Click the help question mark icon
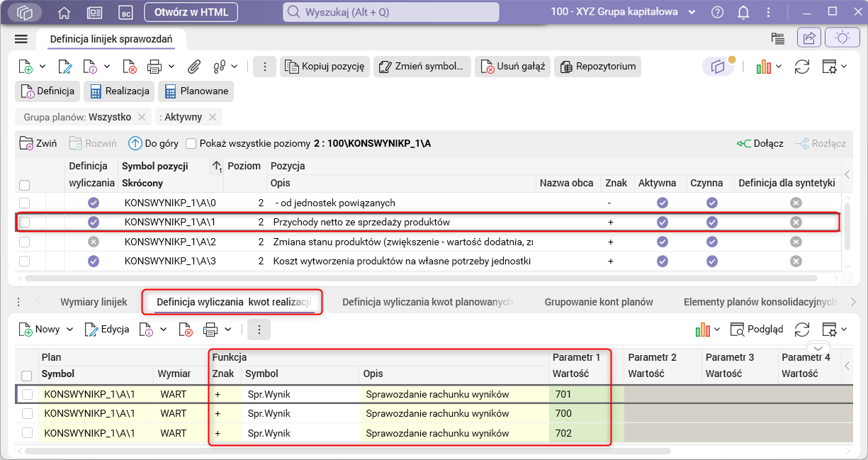Image resolution: width=868 pixels, height=460 pixels. click(x=718, y=12)
